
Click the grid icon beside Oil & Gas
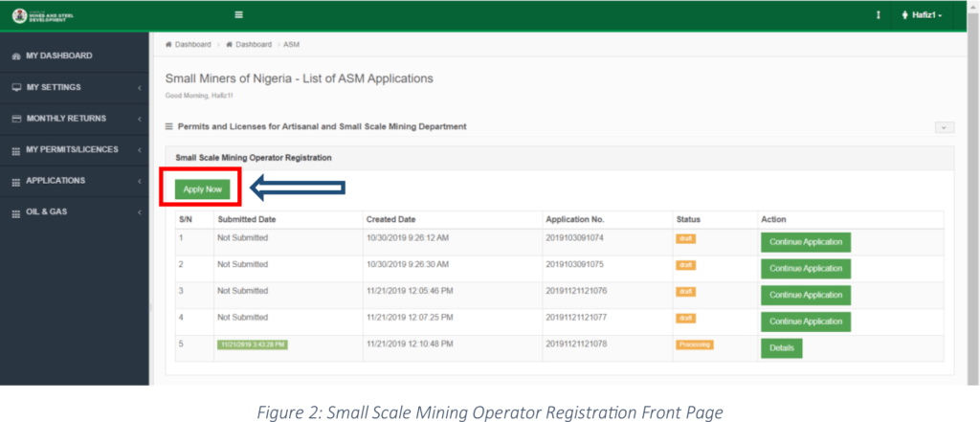coord(15,211)
